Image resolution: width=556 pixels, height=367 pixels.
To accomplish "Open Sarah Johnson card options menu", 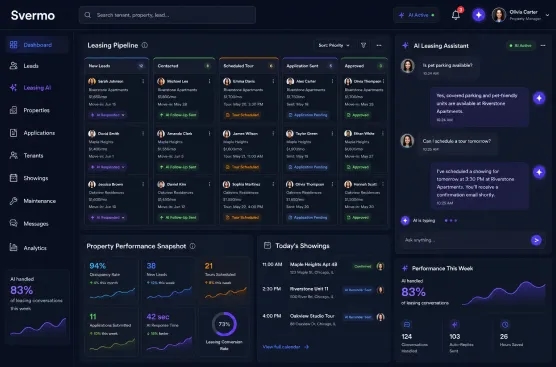I will pyautogui.click(x=143, y=82).
